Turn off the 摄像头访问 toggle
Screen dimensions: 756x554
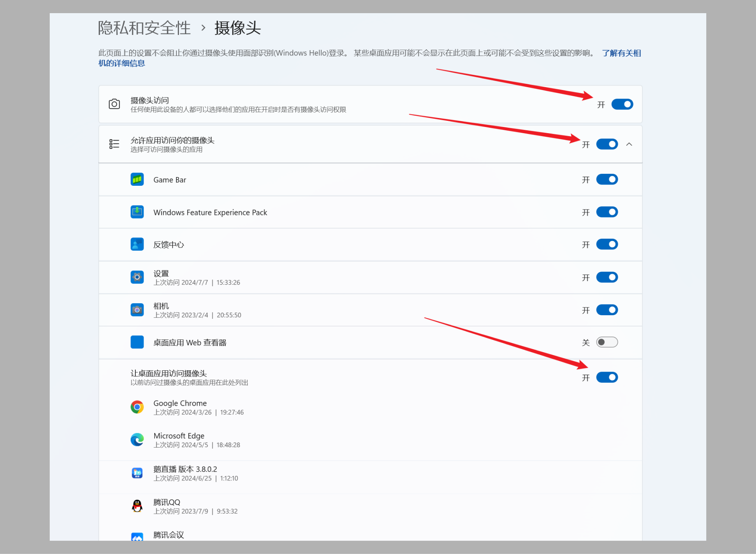pos(622,104)
